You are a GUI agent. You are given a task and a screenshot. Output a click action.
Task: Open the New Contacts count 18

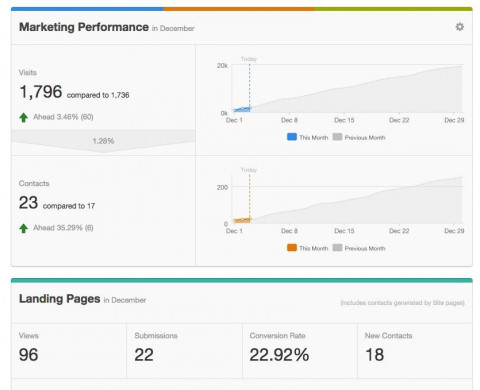(x=375, y=355)
